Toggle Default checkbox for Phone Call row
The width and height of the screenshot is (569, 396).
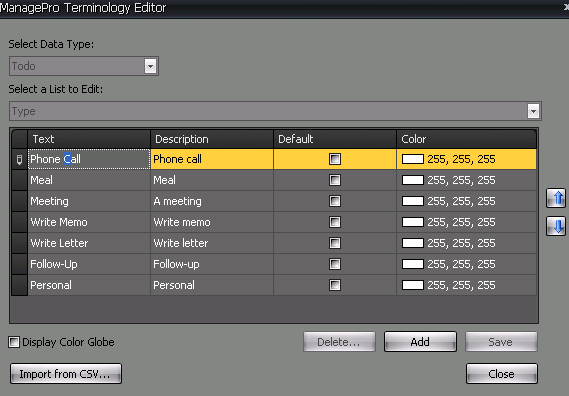[x=335, y=159]
